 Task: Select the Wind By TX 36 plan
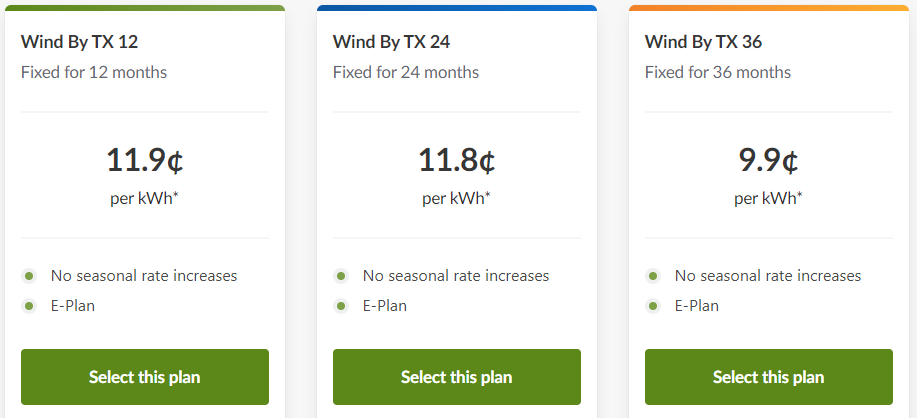point(768,377)
